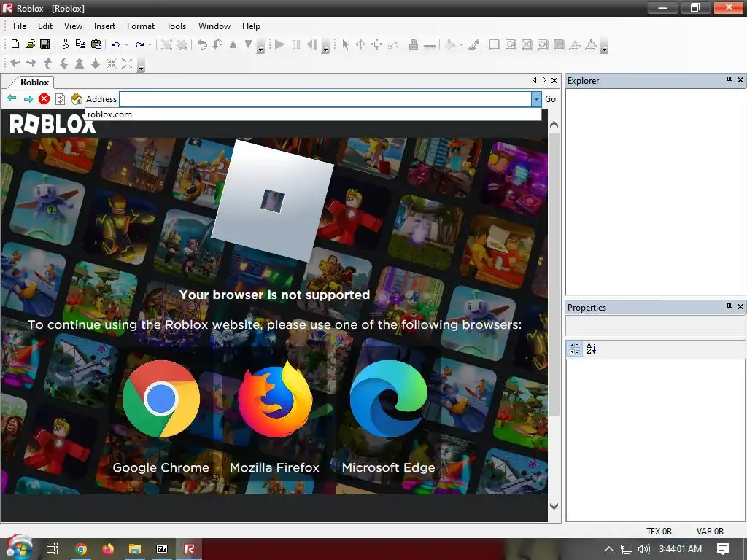
Task: Click the Play triangle icon
Action: click(x=279, y=44)
